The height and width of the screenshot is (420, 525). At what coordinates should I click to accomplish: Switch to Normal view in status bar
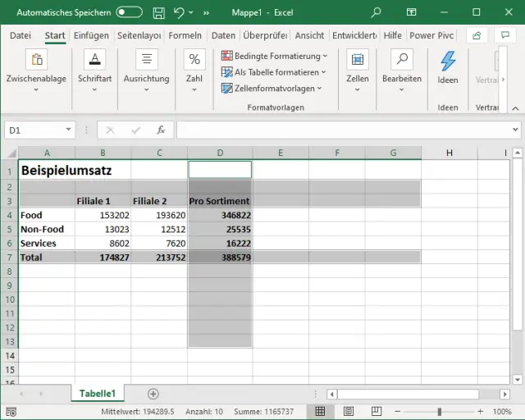coord(321,411)
